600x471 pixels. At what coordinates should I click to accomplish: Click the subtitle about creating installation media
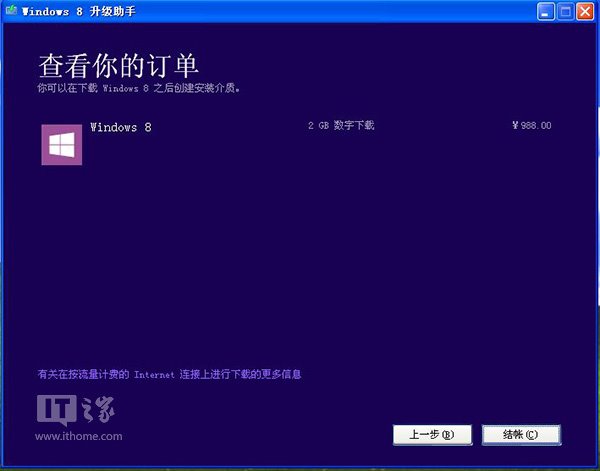138,88
